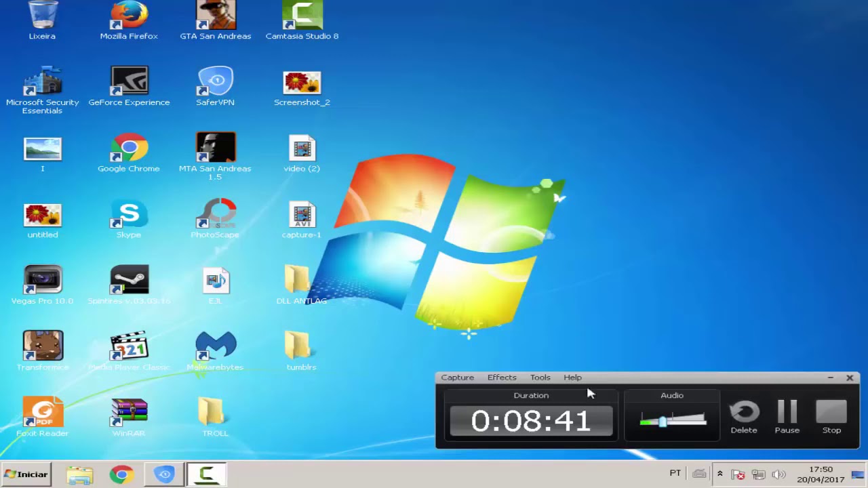
Task: Open the 17:50 clock and date
Action: coord(821,474)
